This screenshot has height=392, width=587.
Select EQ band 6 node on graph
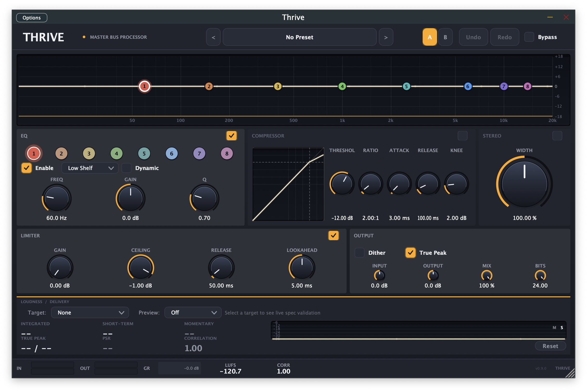(468, 86)
